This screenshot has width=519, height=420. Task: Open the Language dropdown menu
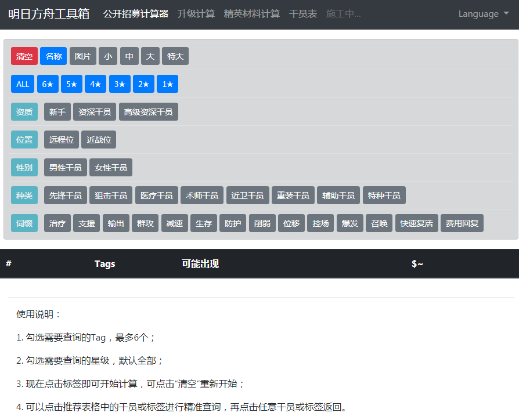[483, 14]
